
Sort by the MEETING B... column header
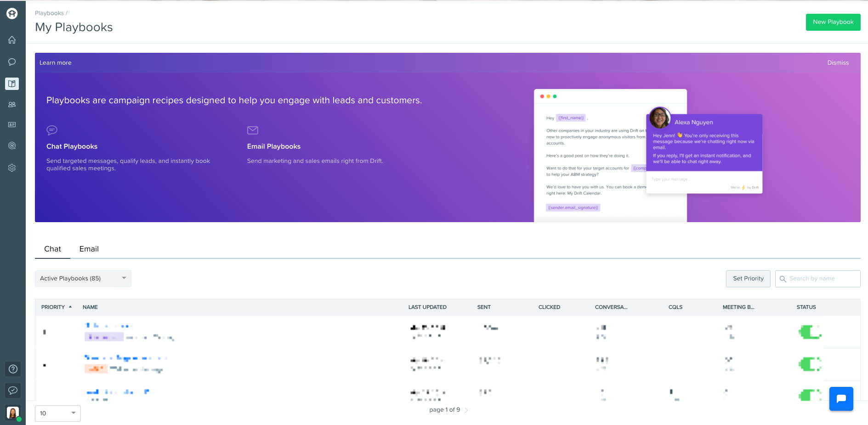pos(738,307)
